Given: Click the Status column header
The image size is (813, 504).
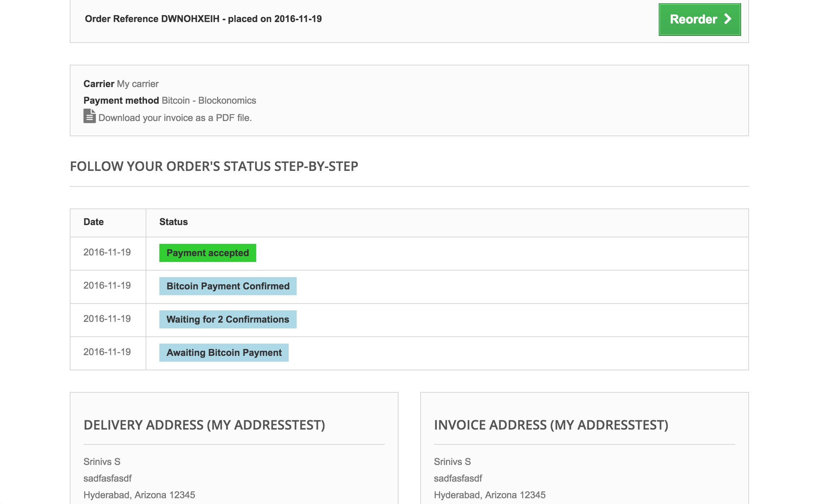Looking at the screenshot, I should tap(173, 222).
